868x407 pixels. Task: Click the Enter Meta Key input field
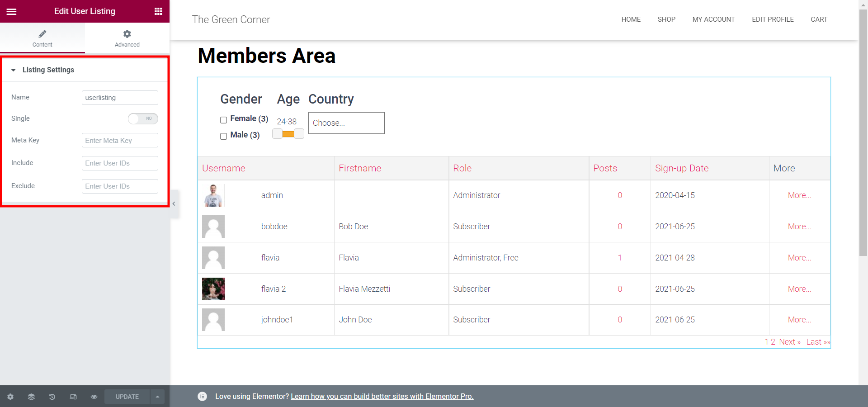(x=119, y=140)
